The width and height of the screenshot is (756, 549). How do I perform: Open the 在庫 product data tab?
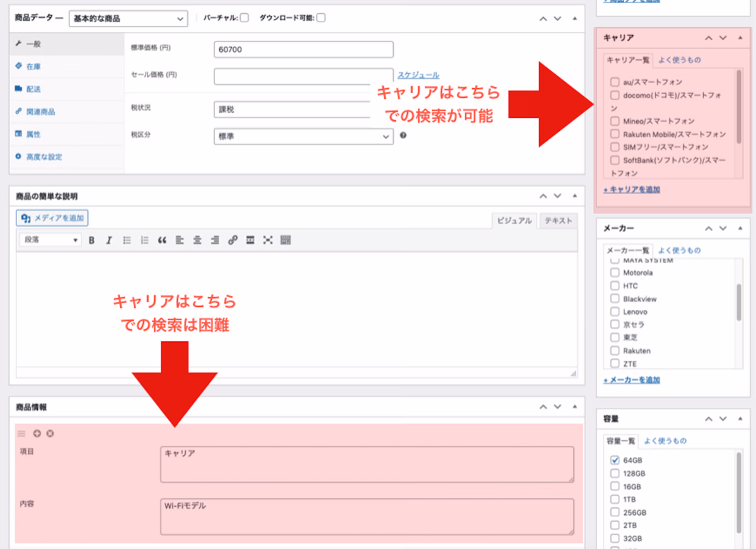[67, 67]
